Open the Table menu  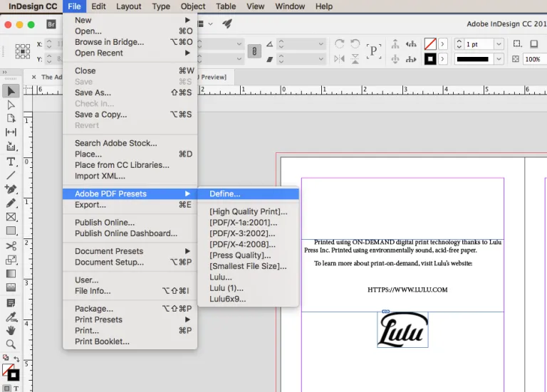tap(226, 6)
